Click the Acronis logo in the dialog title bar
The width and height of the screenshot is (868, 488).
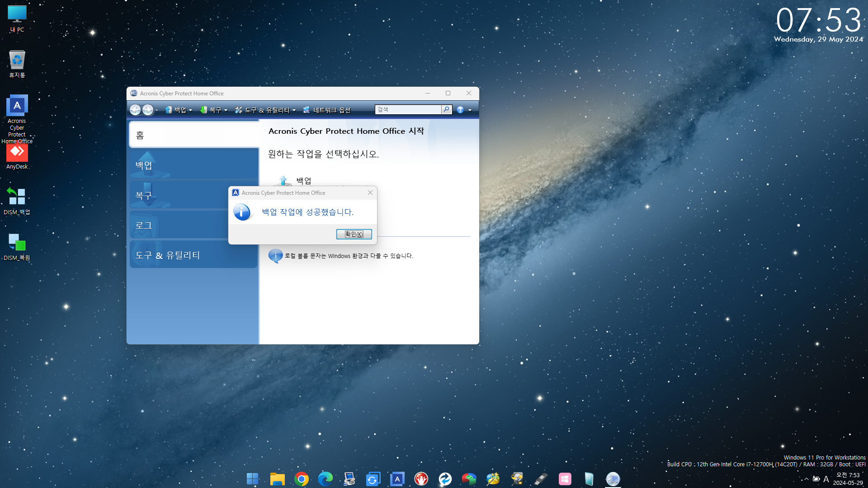pos(236,192)
